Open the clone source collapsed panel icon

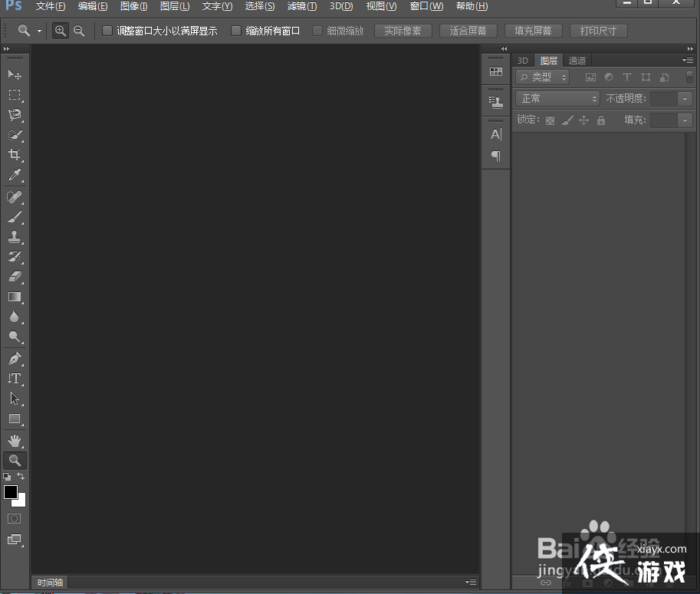point(496,102)
